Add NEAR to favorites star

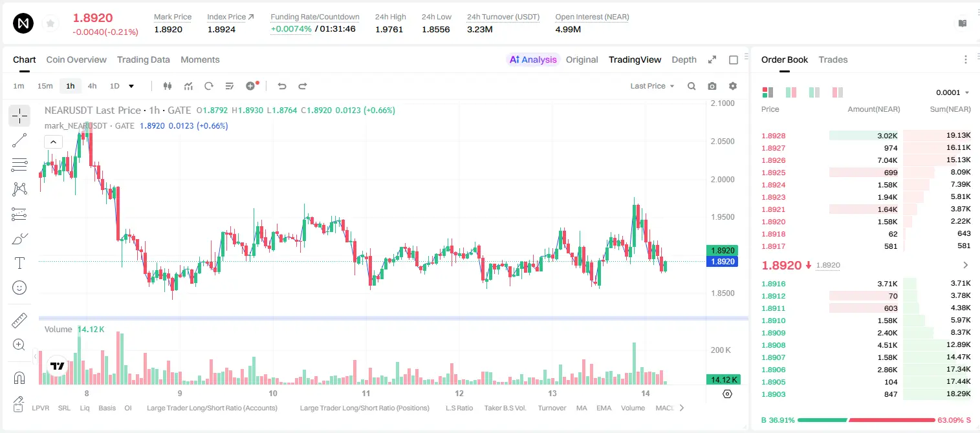pyautogui.click(x=50, y=24)
